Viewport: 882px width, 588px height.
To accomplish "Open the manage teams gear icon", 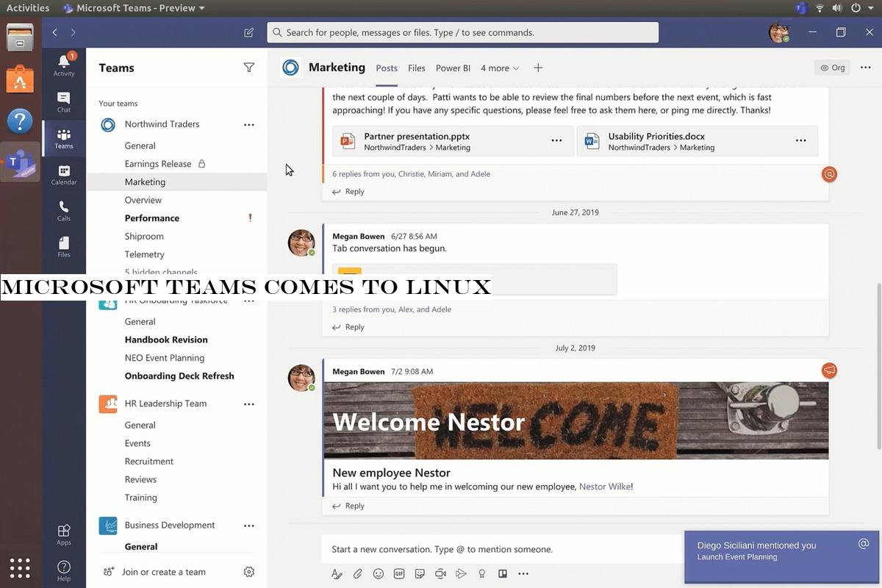I will (249, 572).
